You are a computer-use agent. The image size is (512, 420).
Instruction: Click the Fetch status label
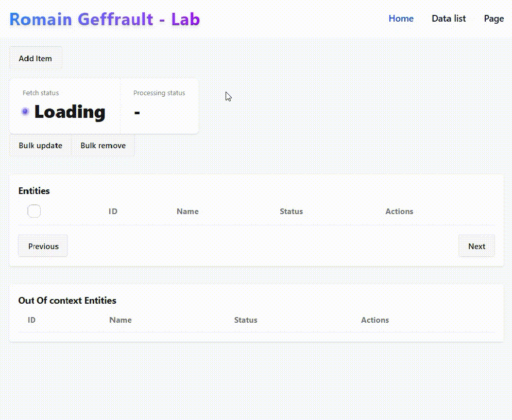41,93
